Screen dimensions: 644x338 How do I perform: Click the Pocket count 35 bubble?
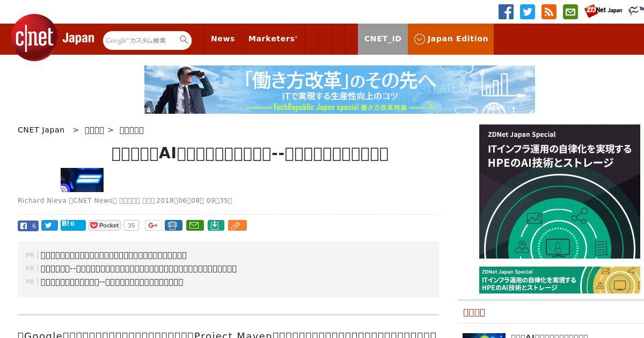click(131, 225)
